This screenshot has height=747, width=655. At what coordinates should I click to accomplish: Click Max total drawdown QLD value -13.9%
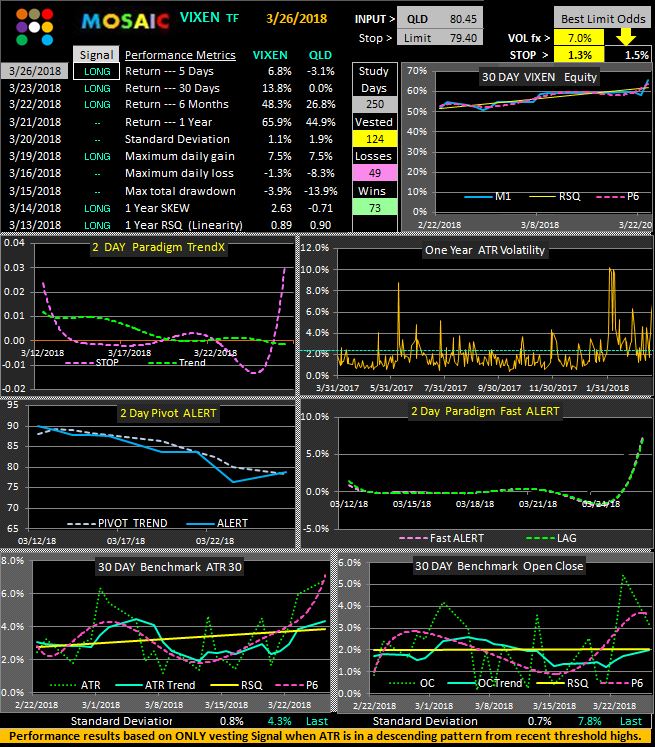321,191
